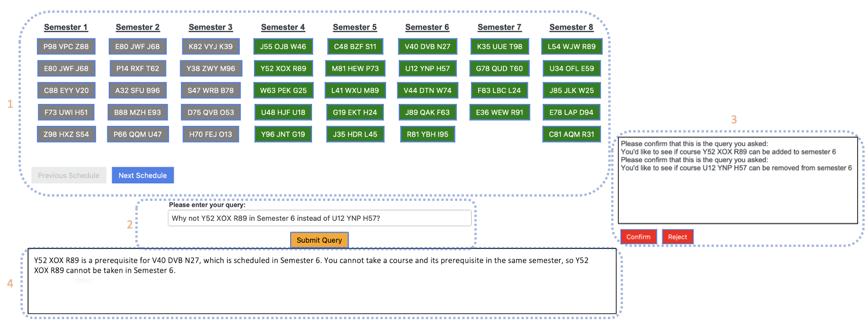The width and height of the screenshot is (868, 322).
Task: Click the Next Schedule button
Action: 142,175
